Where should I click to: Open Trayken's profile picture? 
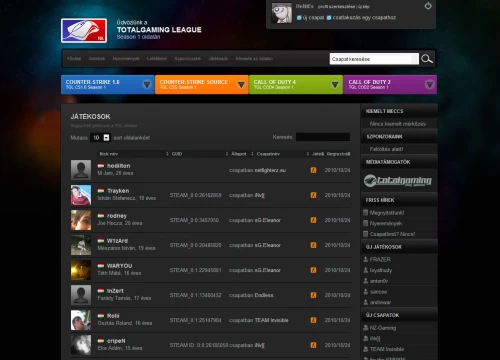coord(81,195)
